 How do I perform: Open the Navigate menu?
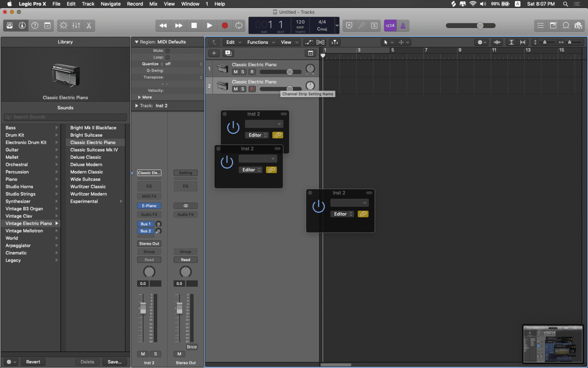111,4
